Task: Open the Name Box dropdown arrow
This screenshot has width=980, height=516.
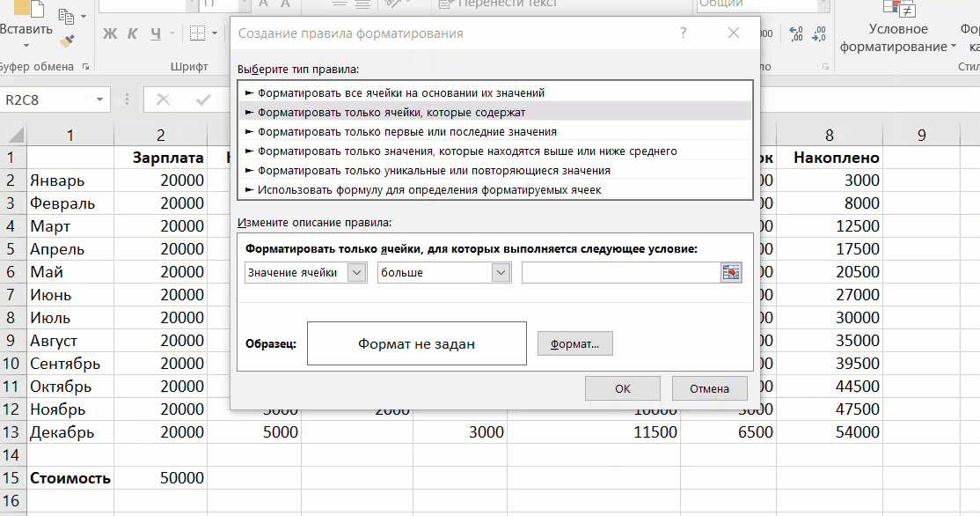Action: (x=99, y=100)
